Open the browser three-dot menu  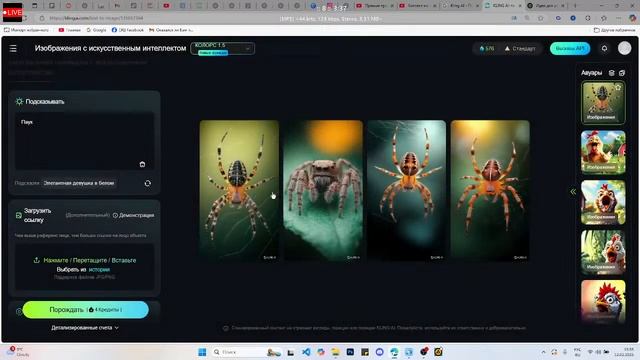pos(619,18)
